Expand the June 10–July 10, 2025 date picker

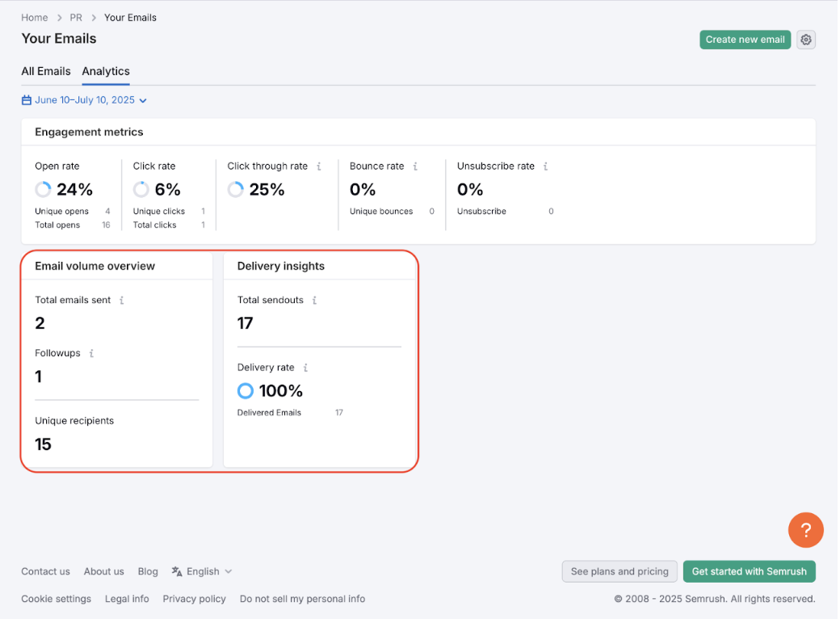pyautogui.click(x=90, y=100)
